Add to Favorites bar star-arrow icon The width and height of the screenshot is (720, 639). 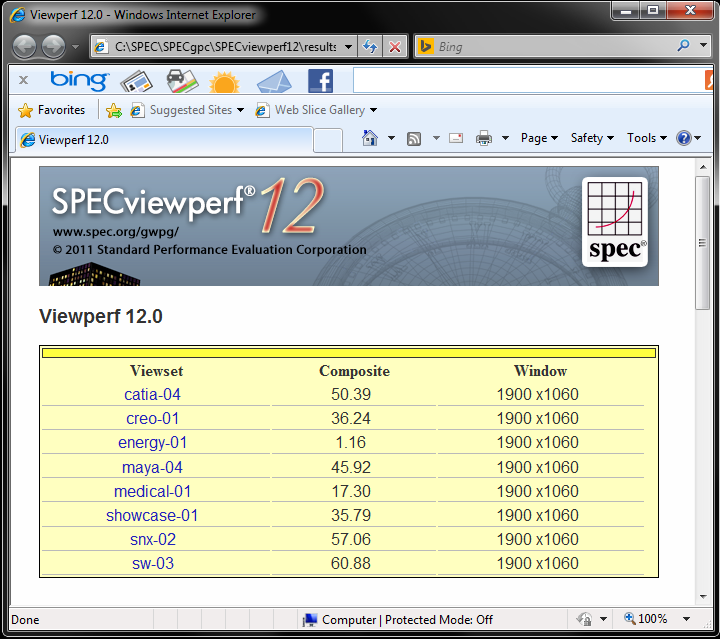coord(114,110)
